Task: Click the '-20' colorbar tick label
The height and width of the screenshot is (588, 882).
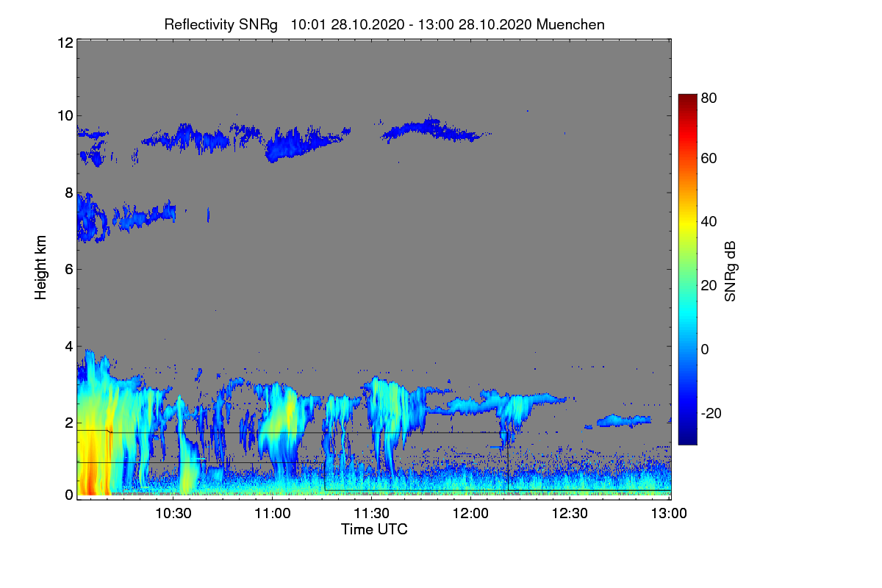Action: pyautogui.click(x=711, y=413)
